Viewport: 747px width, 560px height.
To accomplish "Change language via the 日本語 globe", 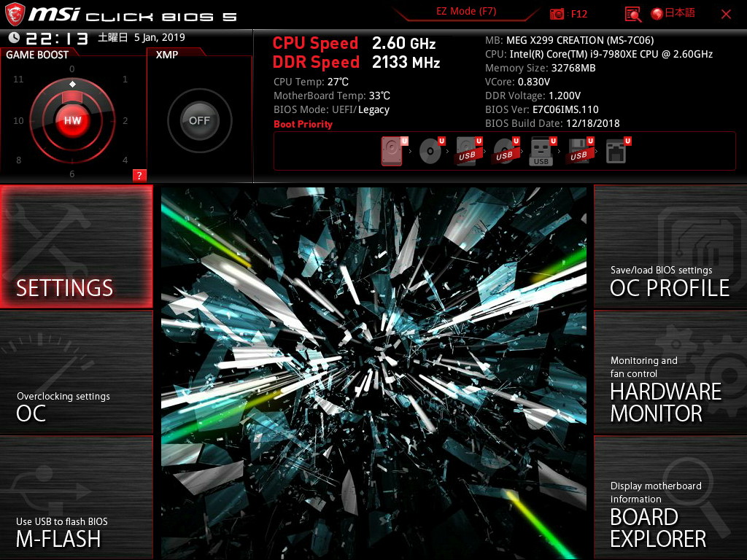I will point(673,13).
